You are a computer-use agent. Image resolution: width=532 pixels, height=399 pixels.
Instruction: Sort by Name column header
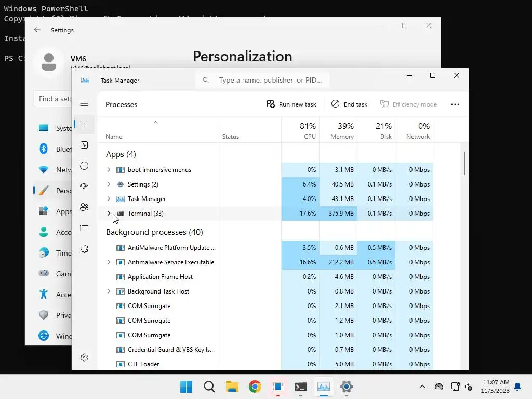[158, 130]
